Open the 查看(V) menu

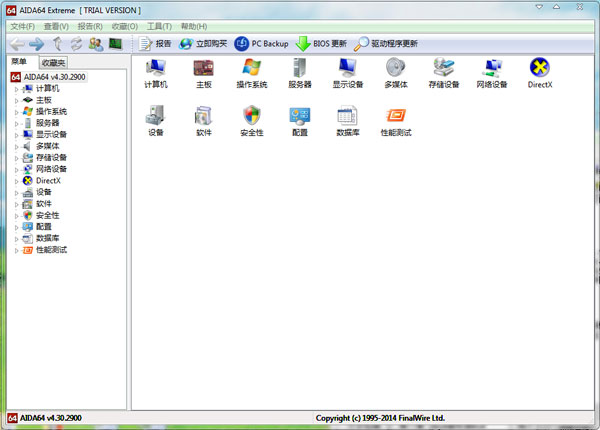tap(56, 26)
